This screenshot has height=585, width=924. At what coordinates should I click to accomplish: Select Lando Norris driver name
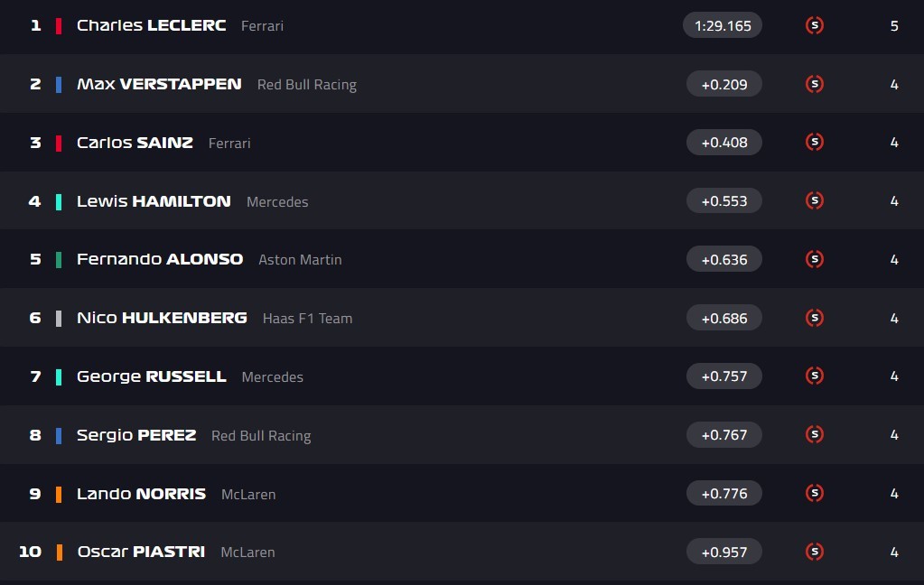(x=141, y=494)
